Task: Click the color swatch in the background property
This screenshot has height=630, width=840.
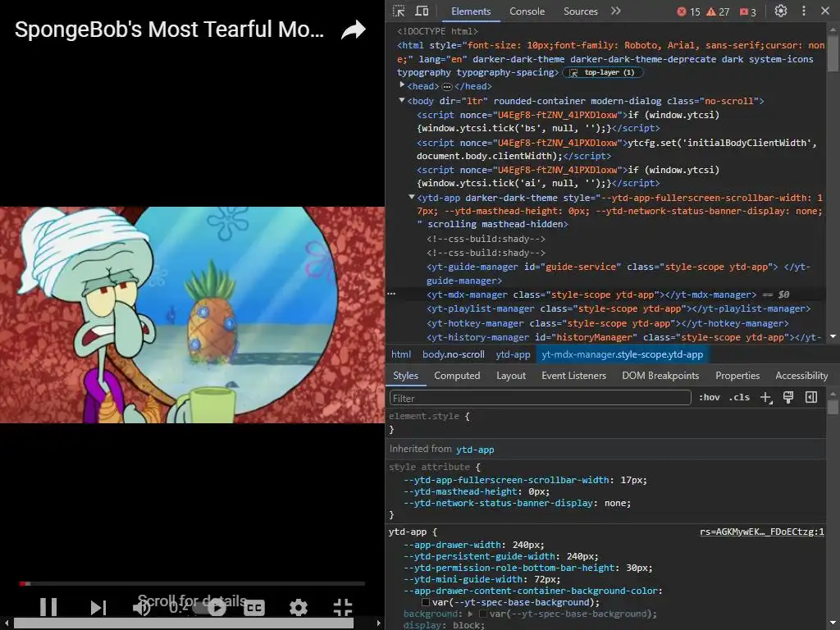Action: point(482,614)
